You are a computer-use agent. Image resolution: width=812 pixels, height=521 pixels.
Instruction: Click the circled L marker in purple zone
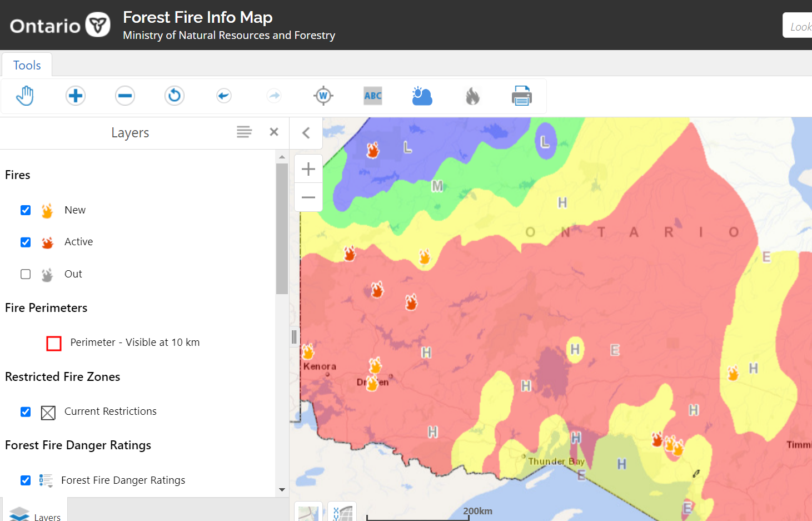545,142
